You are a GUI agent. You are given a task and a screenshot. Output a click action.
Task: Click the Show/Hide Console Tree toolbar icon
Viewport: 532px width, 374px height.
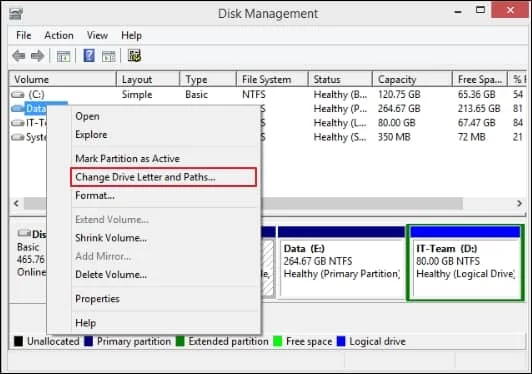pyautogui.click(x=63, y=56)
